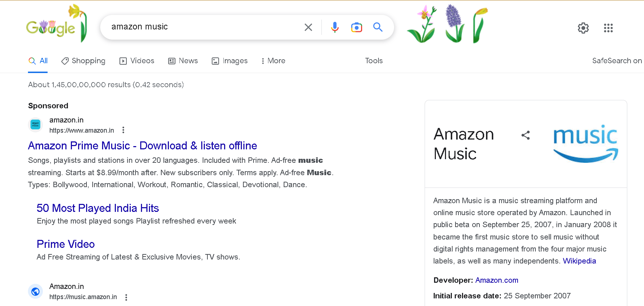Open the Tools filter options

[x=374, y=61]
